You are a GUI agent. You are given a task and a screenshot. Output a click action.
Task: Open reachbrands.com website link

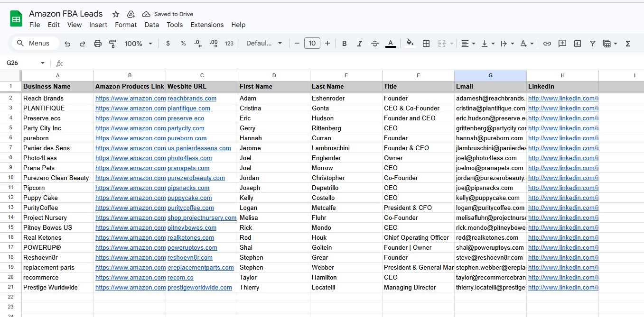[x=192, y=98]
